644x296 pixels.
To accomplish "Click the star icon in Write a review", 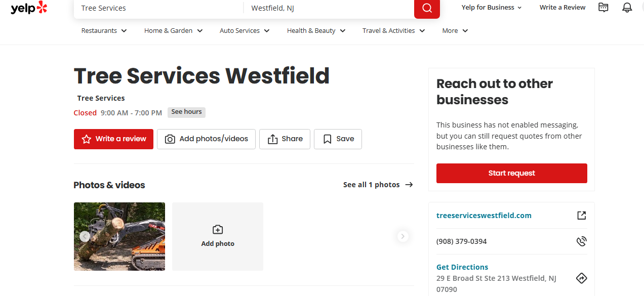I will (87, 139).
